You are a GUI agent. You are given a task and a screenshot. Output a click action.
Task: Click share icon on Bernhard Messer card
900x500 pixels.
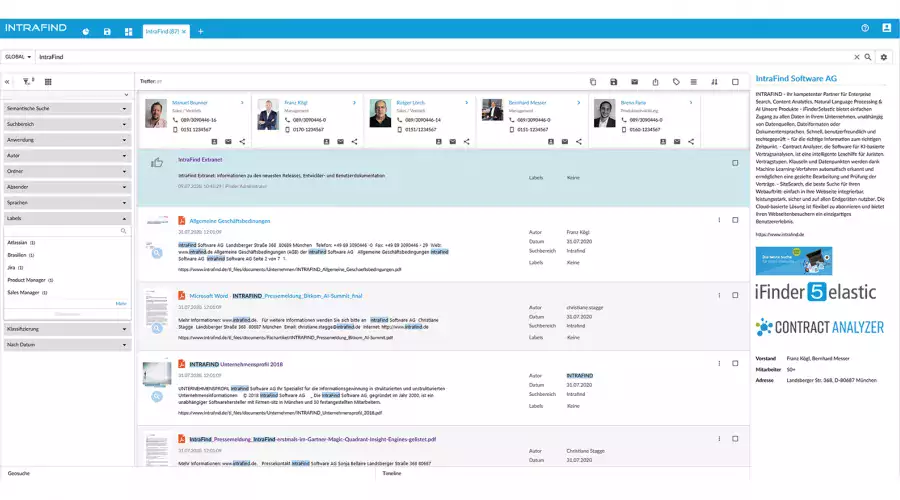[579, 141]
